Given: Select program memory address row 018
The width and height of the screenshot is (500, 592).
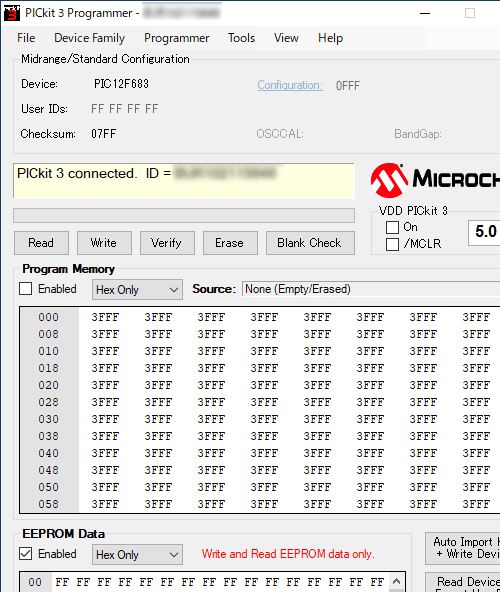Looking at the screenshot, I should (x=49, y=368).
